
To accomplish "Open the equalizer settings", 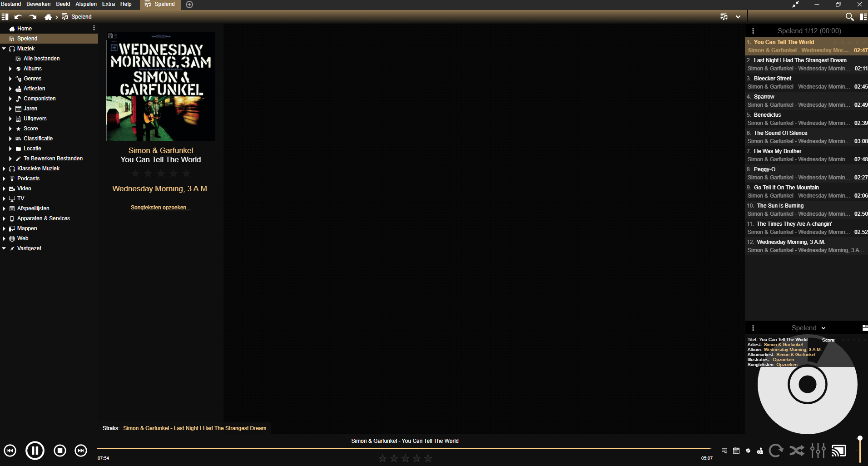I will pyautogui.click(x=818, y=451).
